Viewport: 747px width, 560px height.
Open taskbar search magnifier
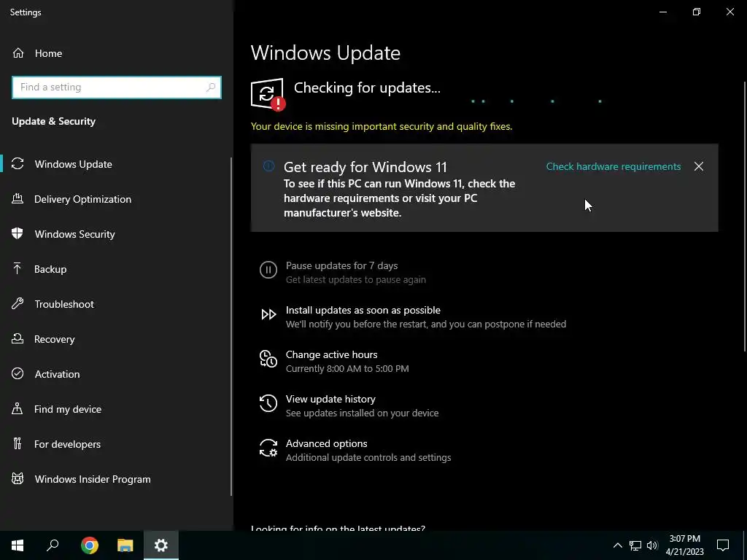[53, 545]
